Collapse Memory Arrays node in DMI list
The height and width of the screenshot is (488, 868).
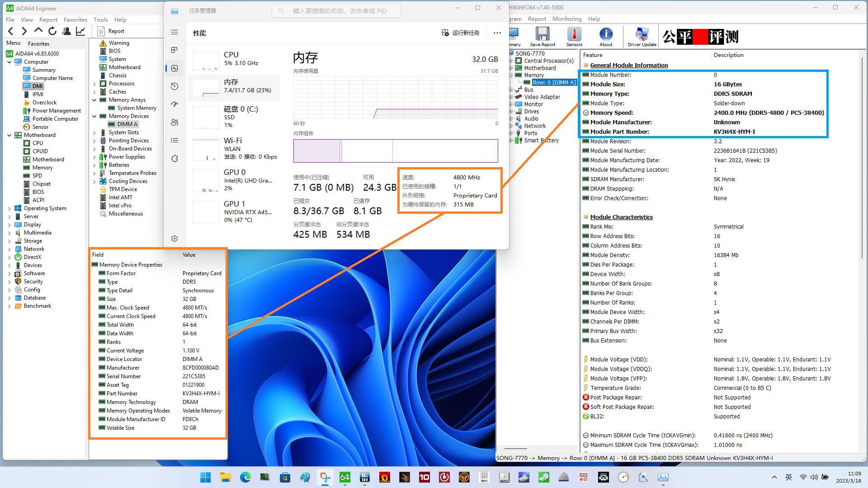pos(94,100)
